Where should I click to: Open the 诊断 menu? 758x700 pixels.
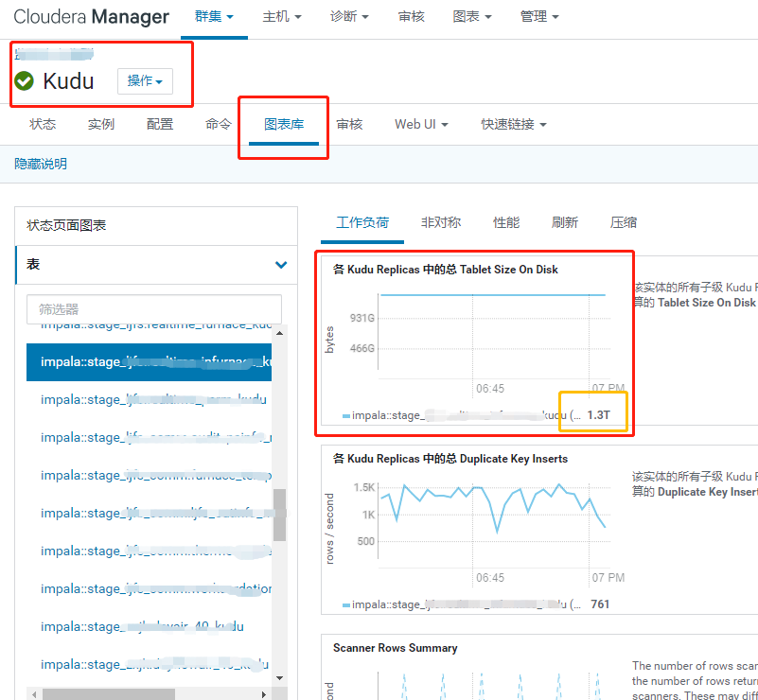tap(349, 16)
